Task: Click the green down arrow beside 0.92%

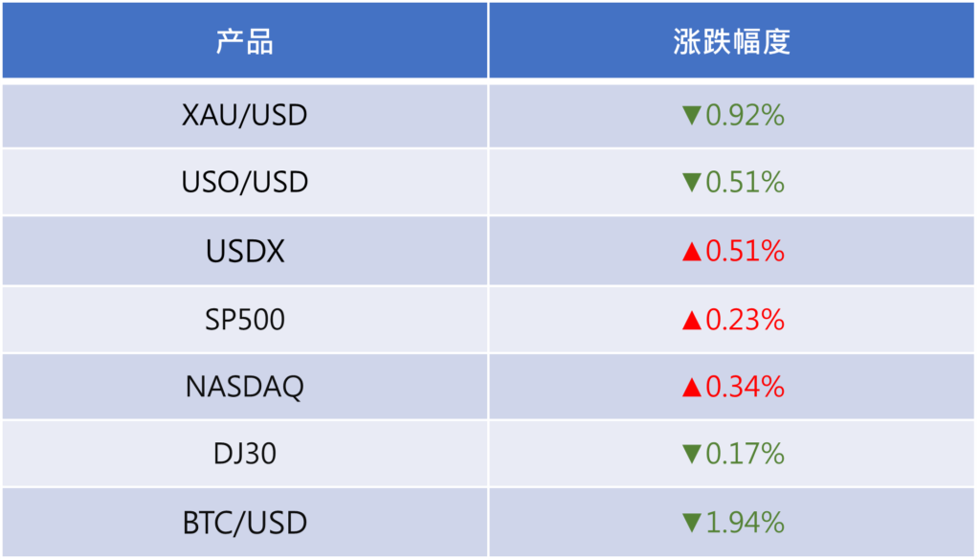Action: 692,117
